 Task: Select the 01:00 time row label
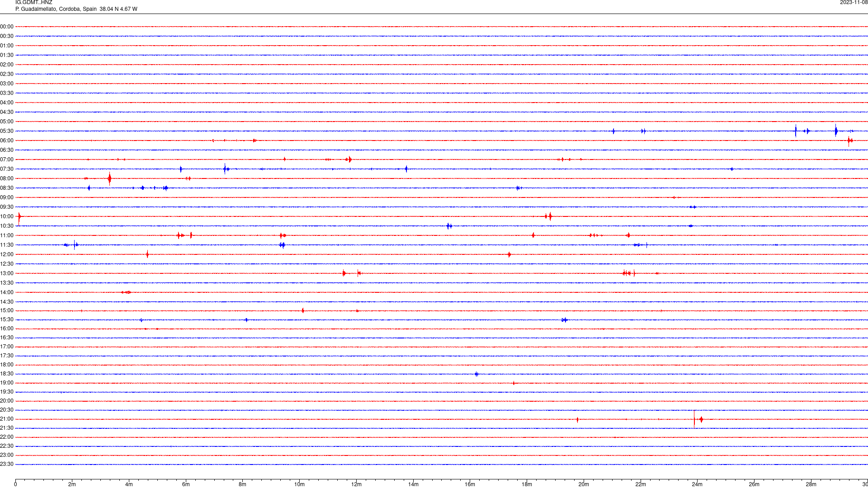tap(7, 46)
